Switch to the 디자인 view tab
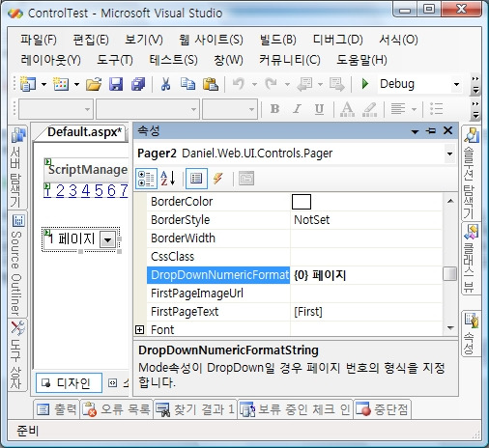This screenshot has height=448, width=489. click(69, 383)
